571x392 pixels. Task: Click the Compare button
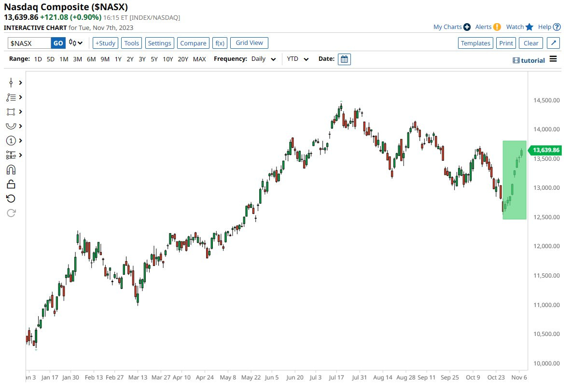pyautogui.click(x=193, y=43)
